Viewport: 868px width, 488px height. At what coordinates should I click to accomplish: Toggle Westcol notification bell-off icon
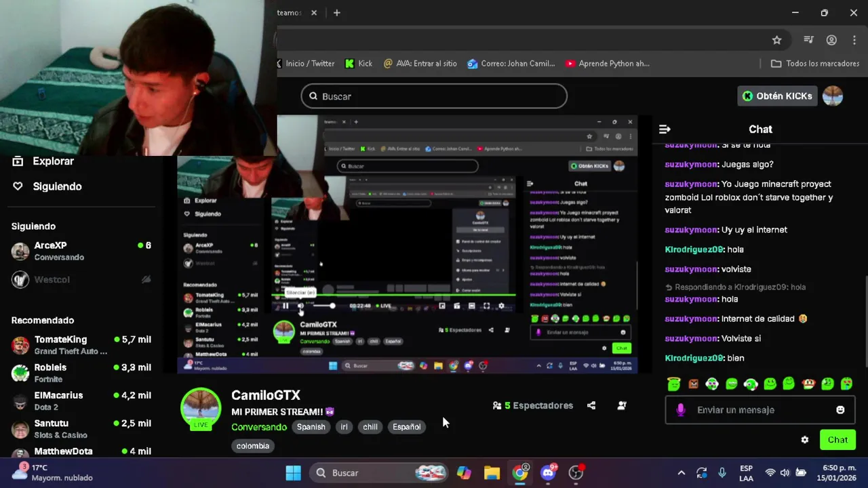(x=146, y=279)
